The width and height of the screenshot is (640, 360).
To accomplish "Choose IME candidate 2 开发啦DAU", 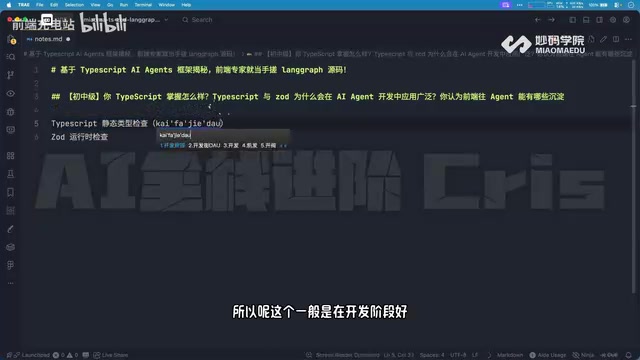I will 204,145.
